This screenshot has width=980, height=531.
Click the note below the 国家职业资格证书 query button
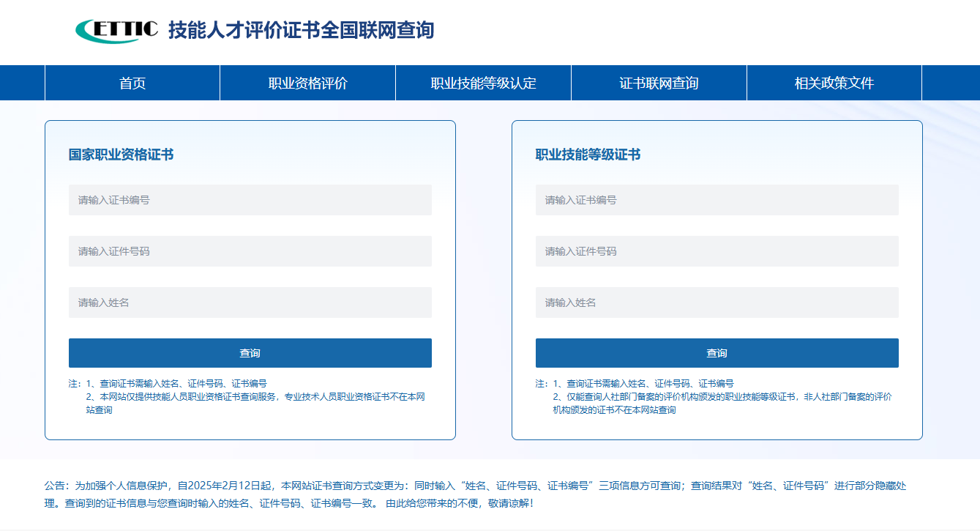click(x=249, y=396)
